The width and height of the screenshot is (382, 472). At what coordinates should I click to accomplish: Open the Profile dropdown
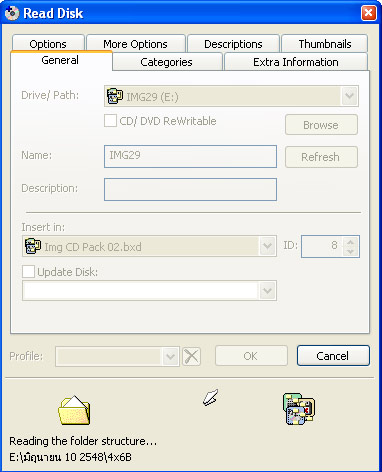click(170, 357)
